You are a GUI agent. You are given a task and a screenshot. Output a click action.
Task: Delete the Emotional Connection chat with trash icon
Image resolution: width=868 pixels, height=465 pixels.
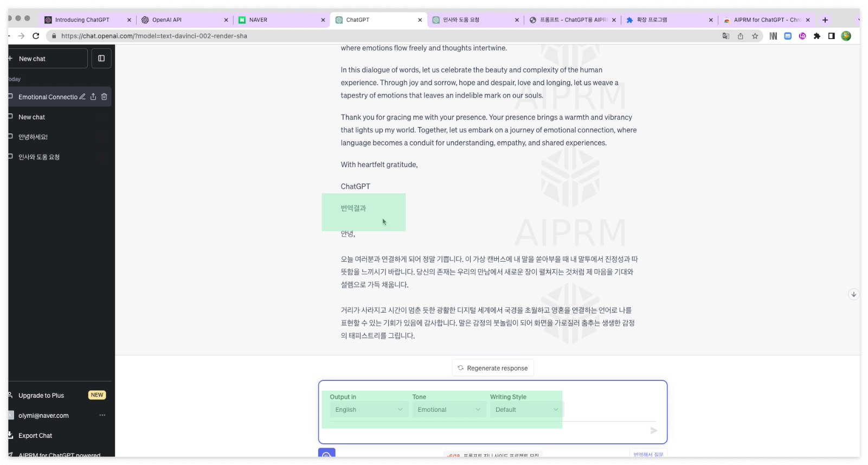pyautogui.click(x=104, y=97)
